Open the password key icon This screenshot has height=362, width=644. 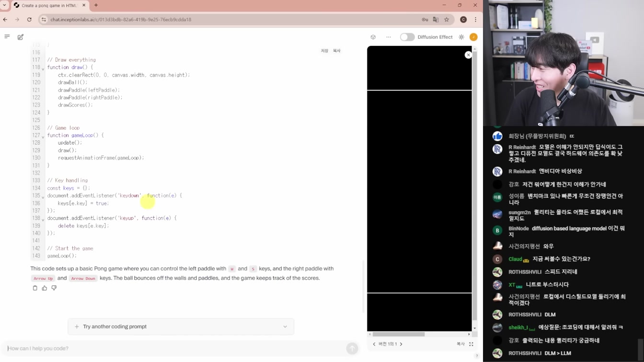coord(425,20)
